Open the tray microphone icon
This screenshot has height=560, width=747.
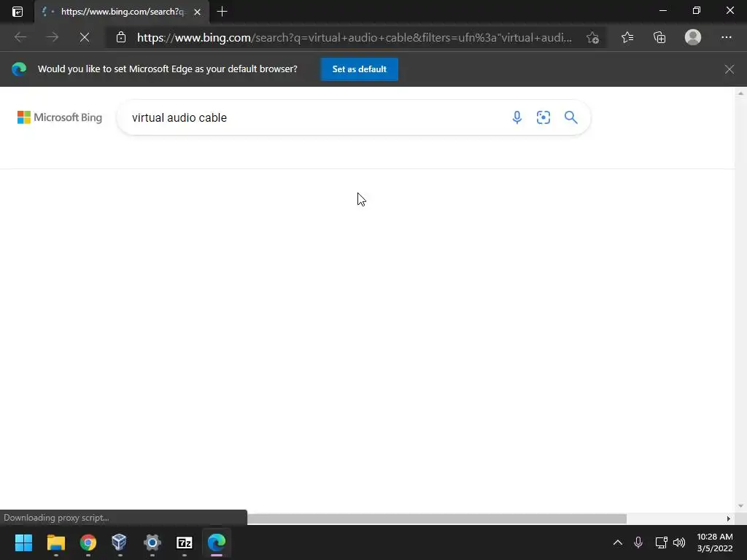point(638,542)
